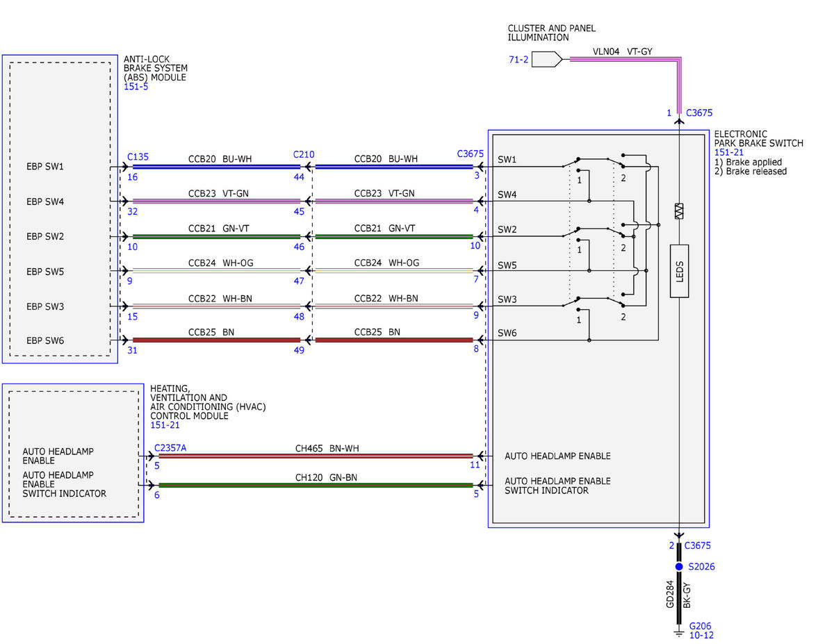Click the resistor symbol above LEDS
Screen dimensions: 834x644
tap(679, 211)
